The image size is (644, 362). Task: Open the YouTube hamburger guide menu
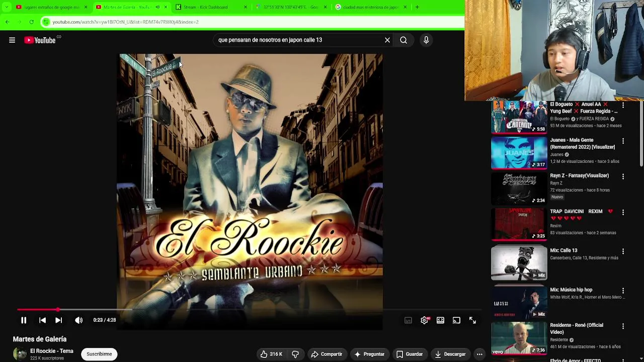pos(12,40)
